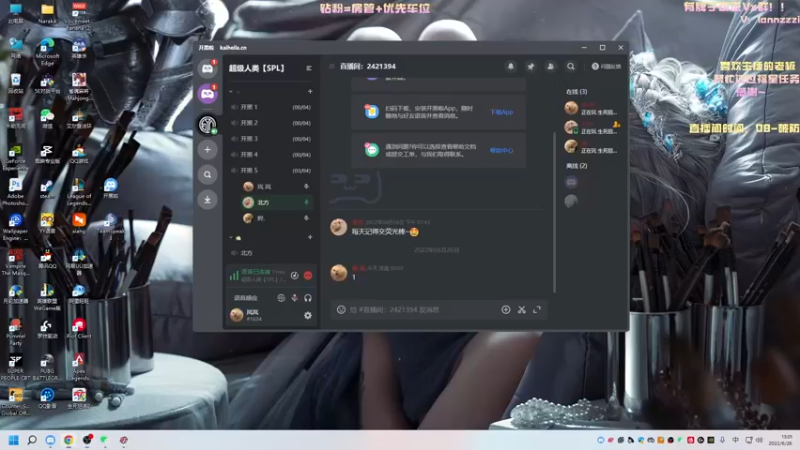Join voice channel 开黑 4

click(x=270, y=155)
